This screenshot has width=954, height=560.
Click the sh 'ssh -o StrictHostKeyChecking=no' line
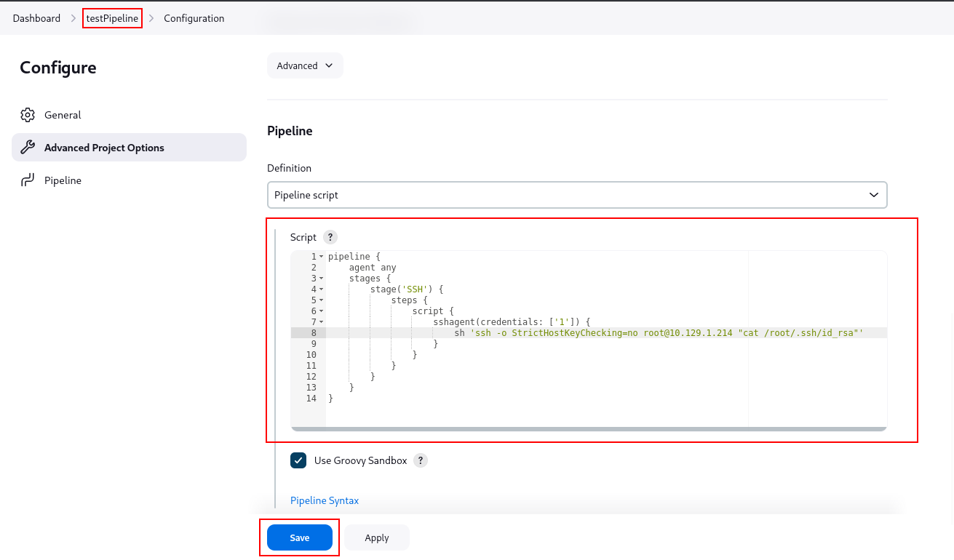(659, 333)
